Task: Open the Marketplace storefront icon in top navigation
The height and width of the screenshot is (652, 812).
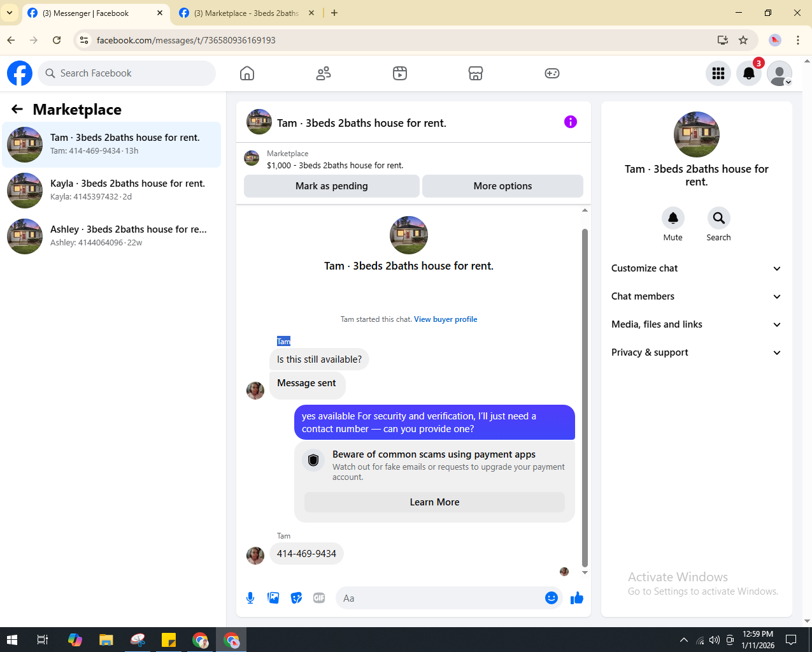Action: click(x=476, y=73)
